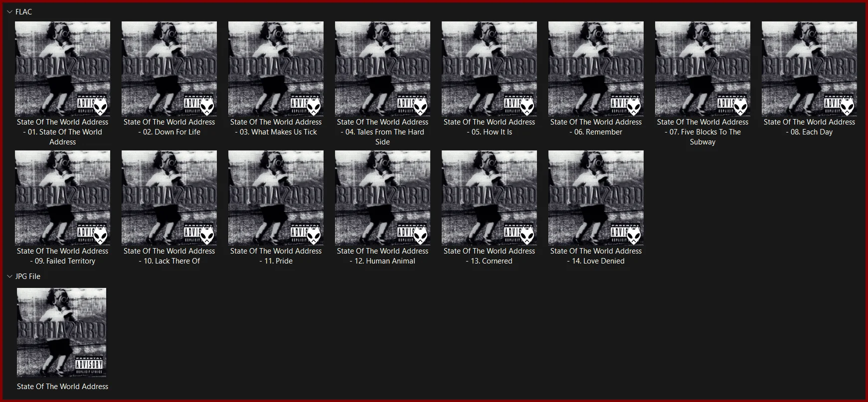Click the player badge icon on 11. Pride thumbnail
Screen dimensions: 868x402
[314, 235]
